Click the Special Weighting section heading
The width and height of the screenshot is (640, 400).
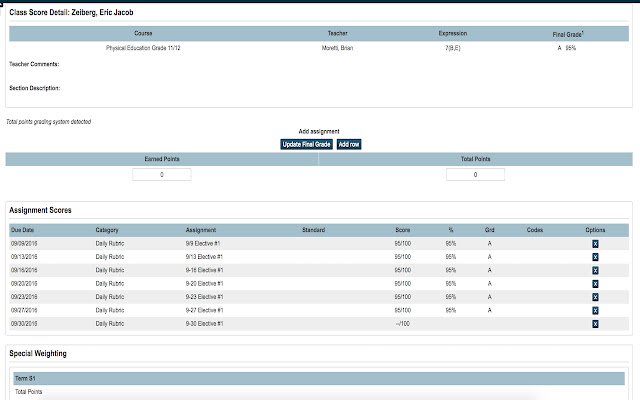[38, 353]
